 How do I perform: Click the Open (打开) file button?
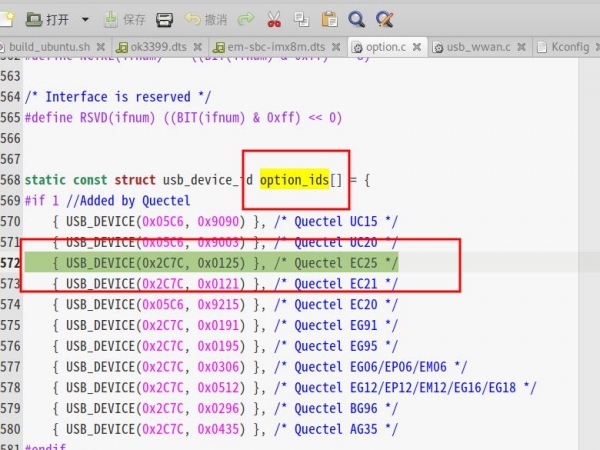coord(46,19)
